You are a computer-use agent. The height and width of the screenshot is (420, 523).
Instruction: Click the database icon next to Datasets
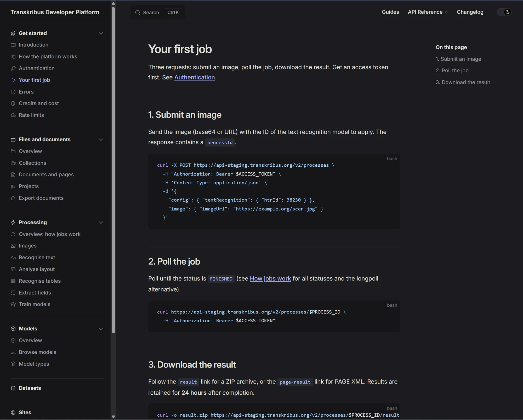[13, 388]
